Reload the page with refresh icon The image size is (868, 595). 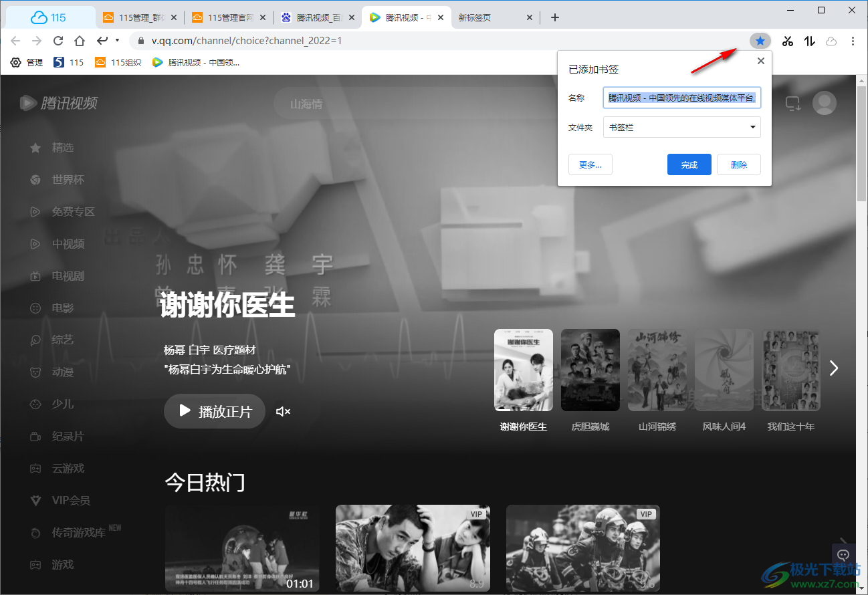click(x=58, y=41)
